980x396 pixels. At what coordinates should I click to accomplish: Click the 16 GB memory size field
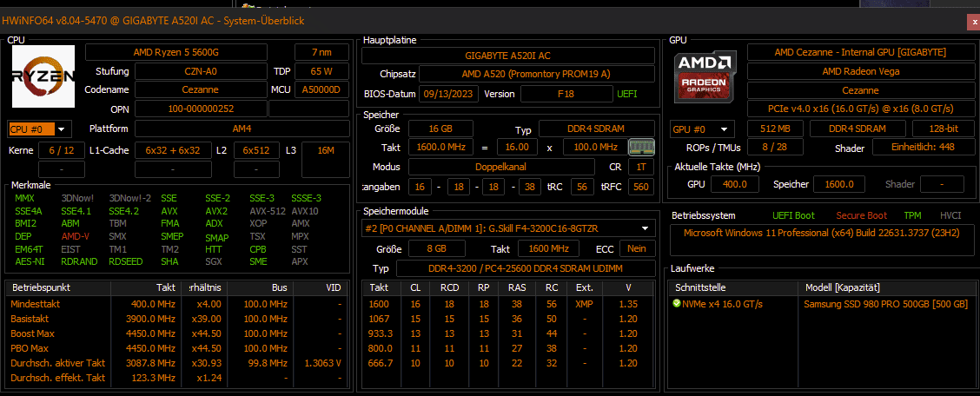tap(440, 129)
